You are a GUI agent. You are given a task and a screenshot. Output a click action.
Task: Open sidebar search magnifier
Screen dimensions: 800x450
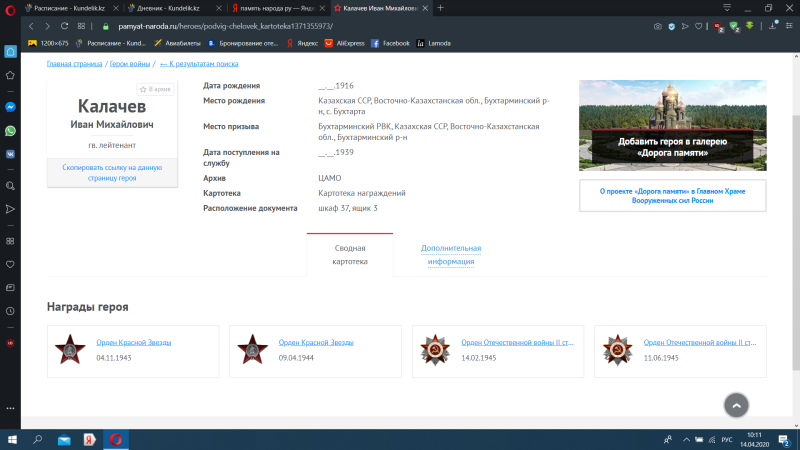(10, 186)
